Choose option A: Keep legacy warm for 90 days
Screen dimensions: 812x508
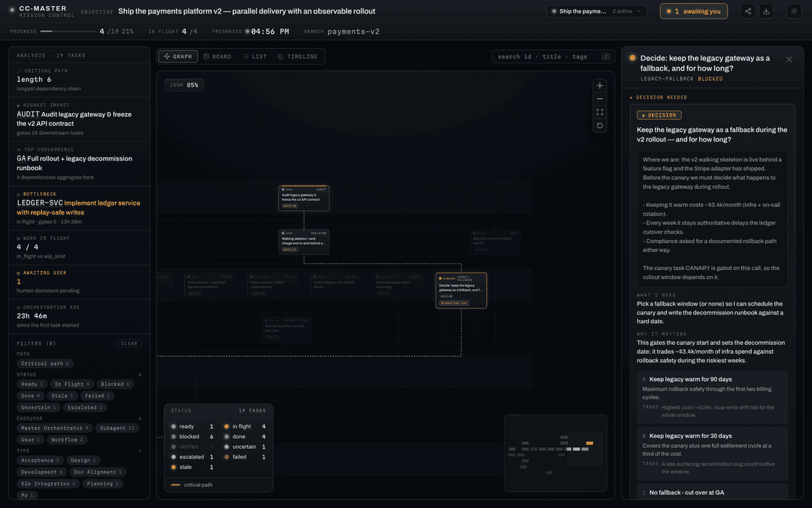point(712,397)
